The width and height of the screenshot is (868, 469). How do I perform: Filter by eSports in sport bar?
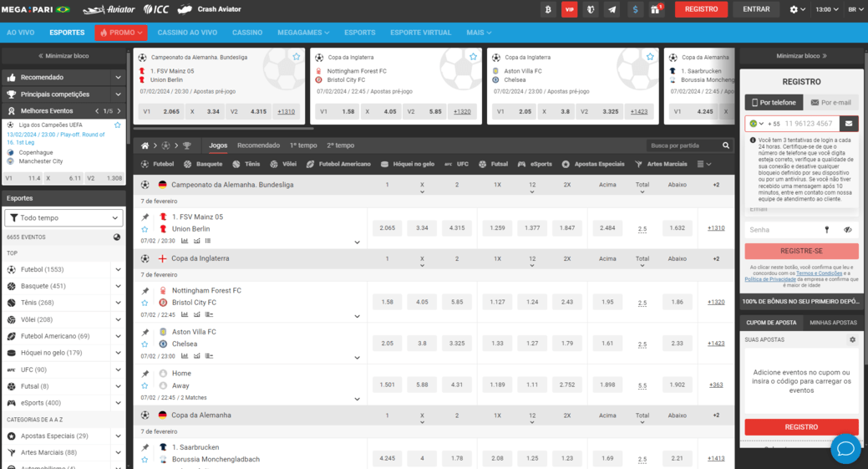pyautogui.click(x=535, y=164)
